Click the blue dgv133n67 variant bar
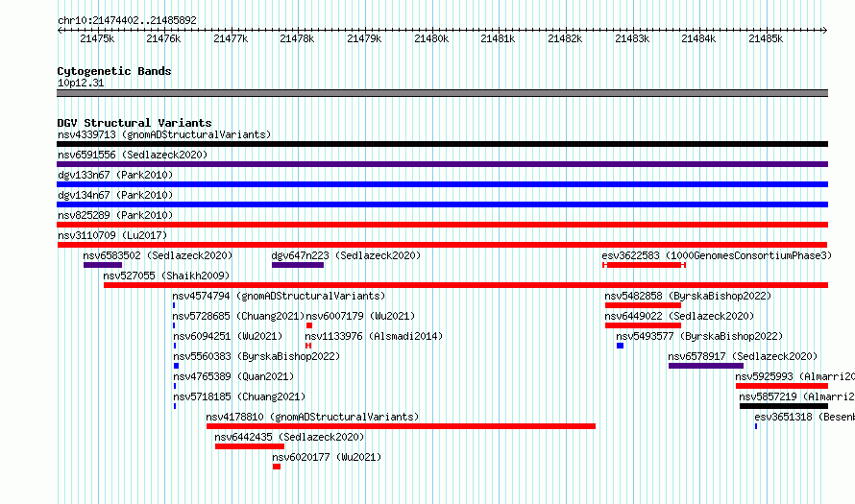Viewport: 855px width, 504px height. coord(442,184)
